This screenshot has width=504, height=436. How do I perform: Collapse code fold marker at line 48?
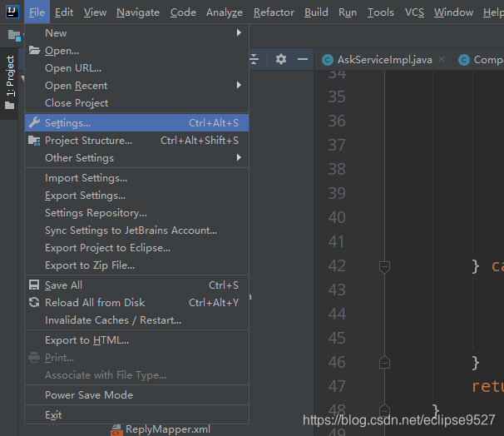point(384,410)
